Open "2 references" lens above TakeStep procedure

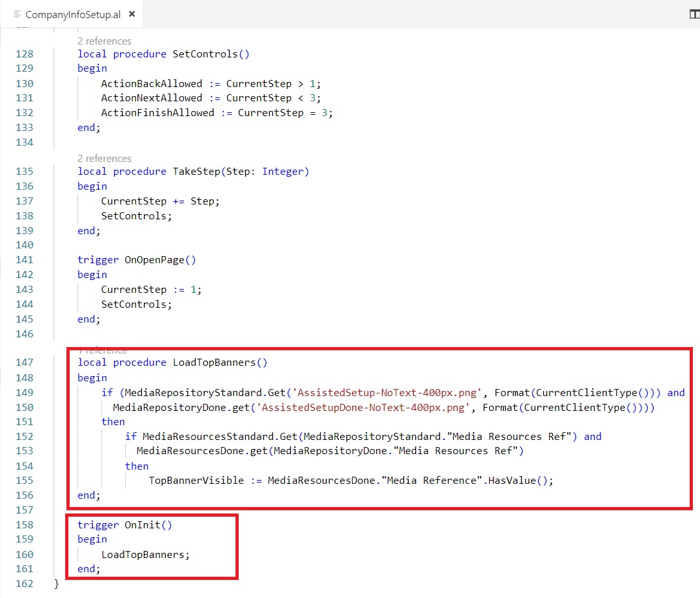(104, 158)
